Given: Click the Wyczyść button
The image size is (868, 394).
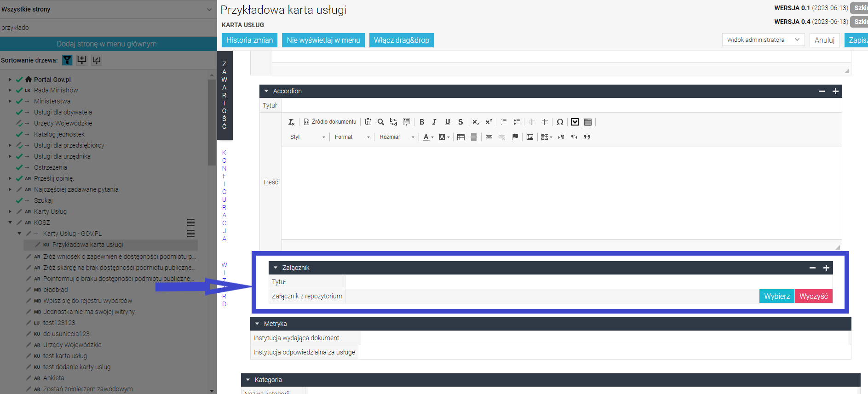Looking at the screenshot, I should pyautogui.click(x=814, y=296).
